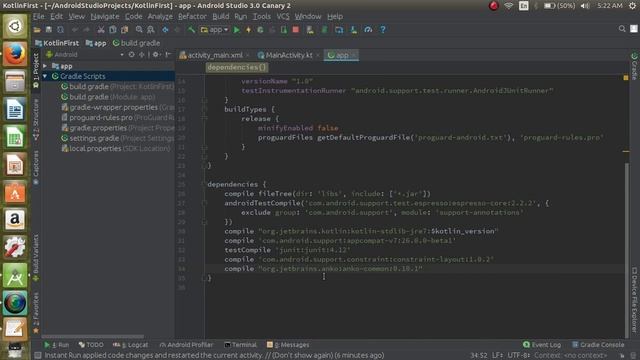Open Amazon from the Ubuntu dock

15,220
